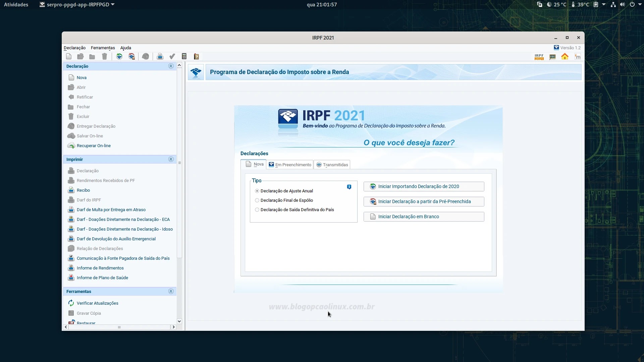Click the trash delete toolbar icon

(x=105, y=56)
